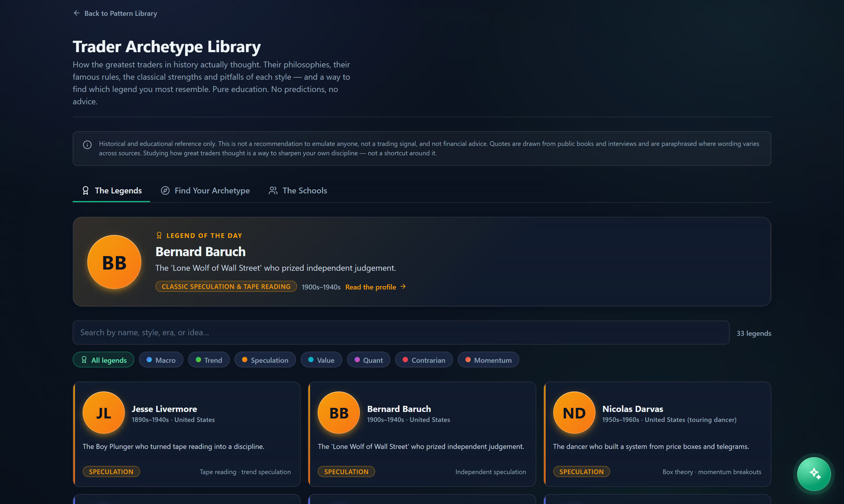The image size is (844, 504).
Task: Open Bernard Baruch card title in grid
Action: coord(399,409)
